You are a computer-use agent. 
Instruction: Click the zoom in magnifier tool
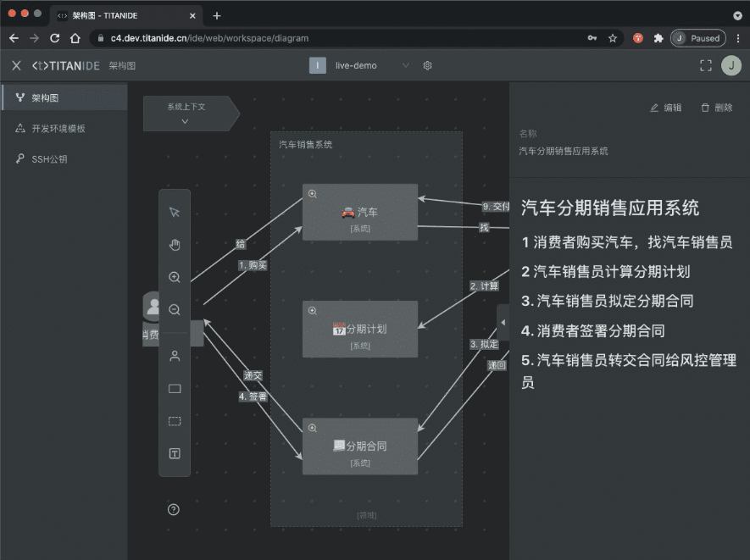click(x=175, y=277)
